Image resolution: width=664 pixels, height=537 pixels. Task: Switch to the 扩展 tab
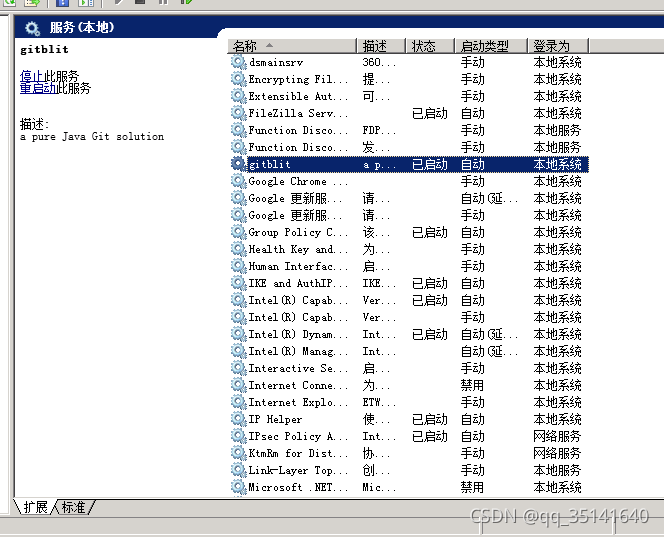point(36,507)
